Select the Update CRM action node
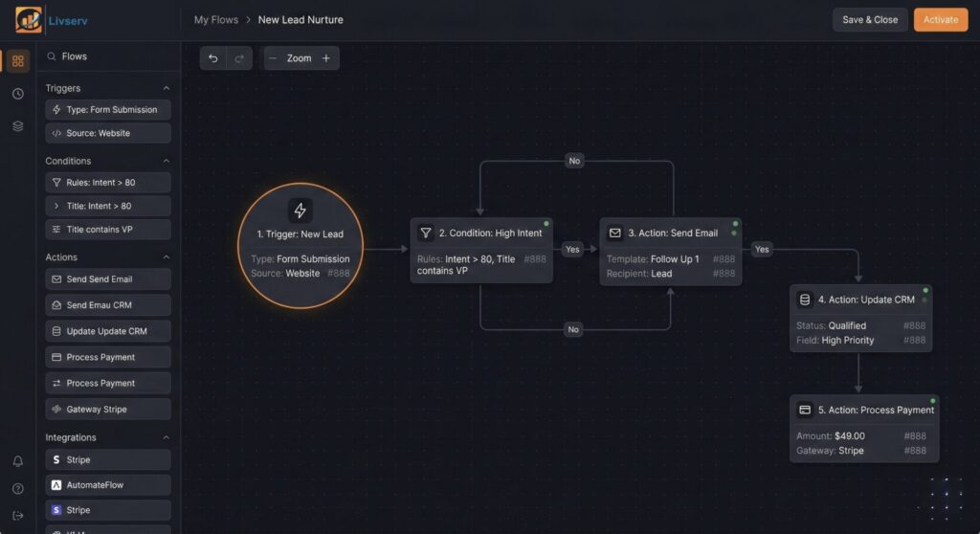The height and width of the screenshot is (534, 980). [x=860, y=300]
